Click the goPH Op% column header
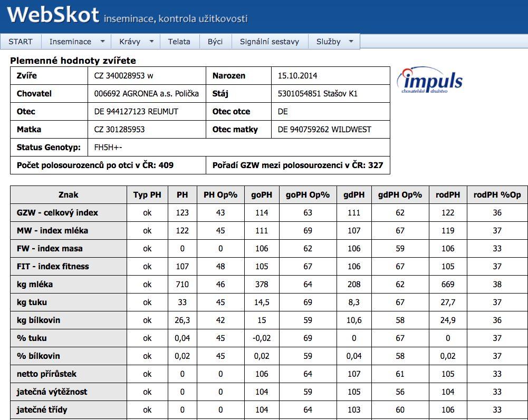This screenshot has height=420, width=528. pyautogui.click(x=308, y=194)
